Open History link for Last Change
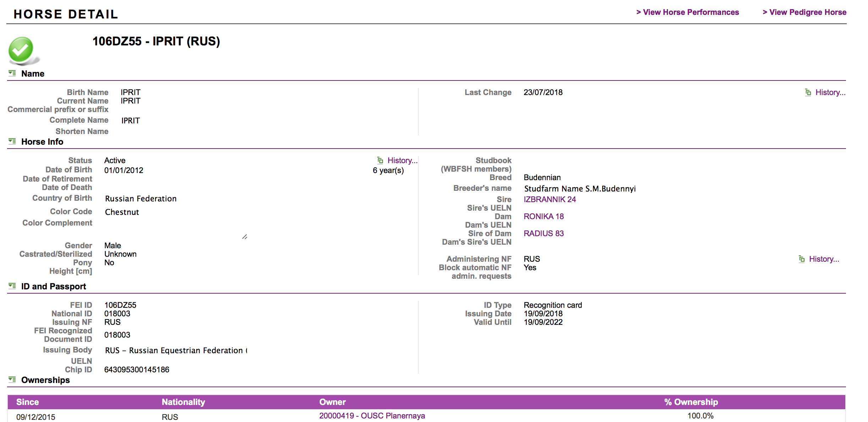 [830, 92]
